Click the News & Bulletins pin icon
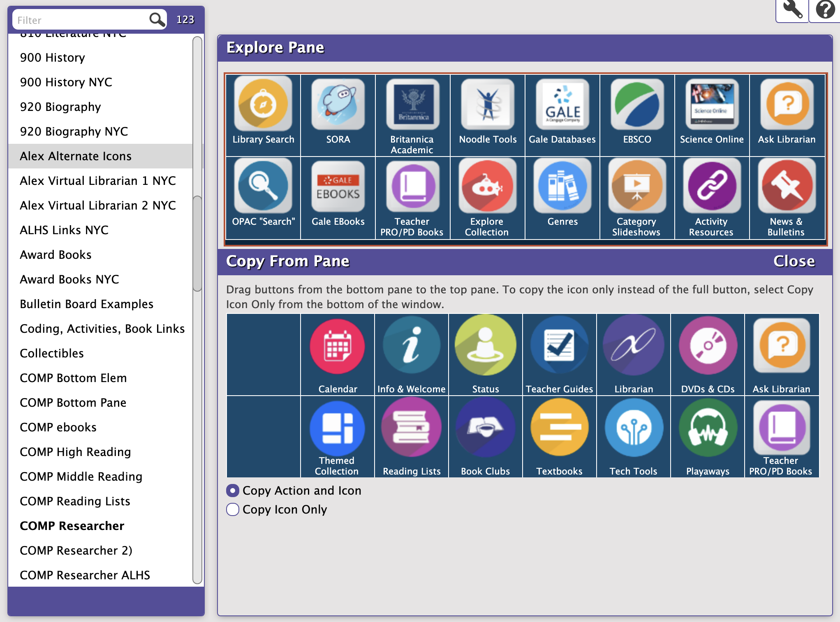 coord(787,186)
